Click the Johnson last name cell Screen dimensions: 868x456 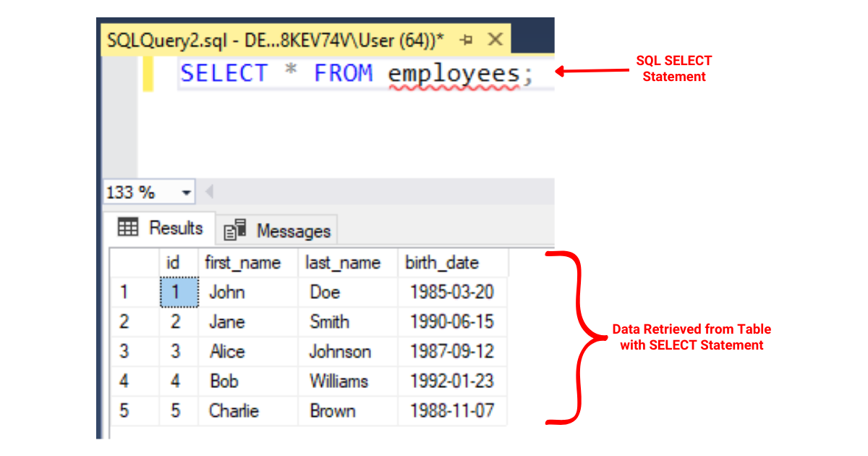pyautogui.click(x=348, y=352)
